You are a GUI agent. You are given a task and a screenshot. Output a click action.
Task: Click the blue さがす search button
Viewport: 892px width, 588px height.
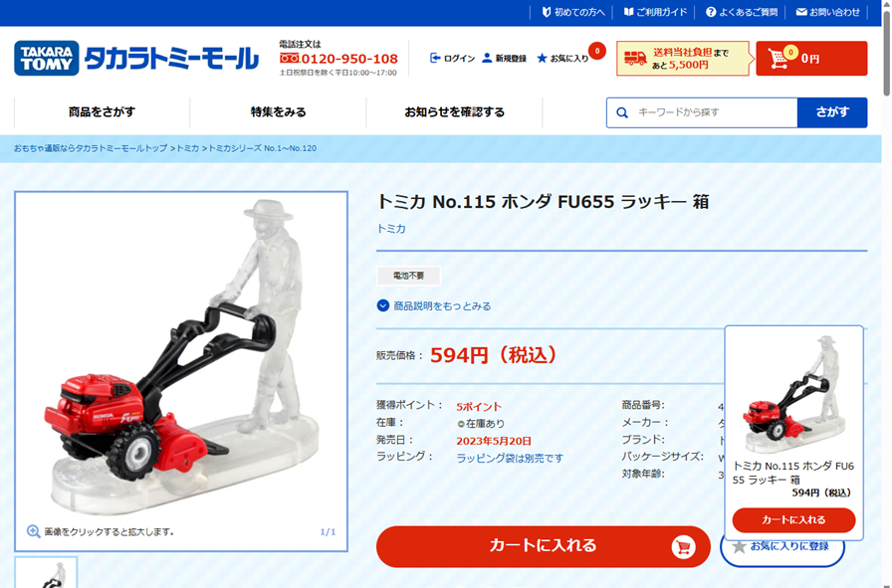click(x=832, y=112)
